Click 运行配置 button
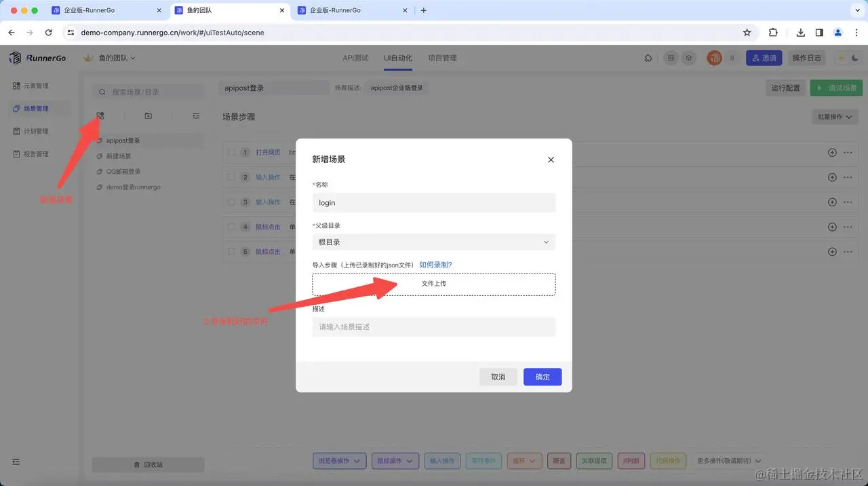This screenshot has width=868, height=486. point(785,88)
